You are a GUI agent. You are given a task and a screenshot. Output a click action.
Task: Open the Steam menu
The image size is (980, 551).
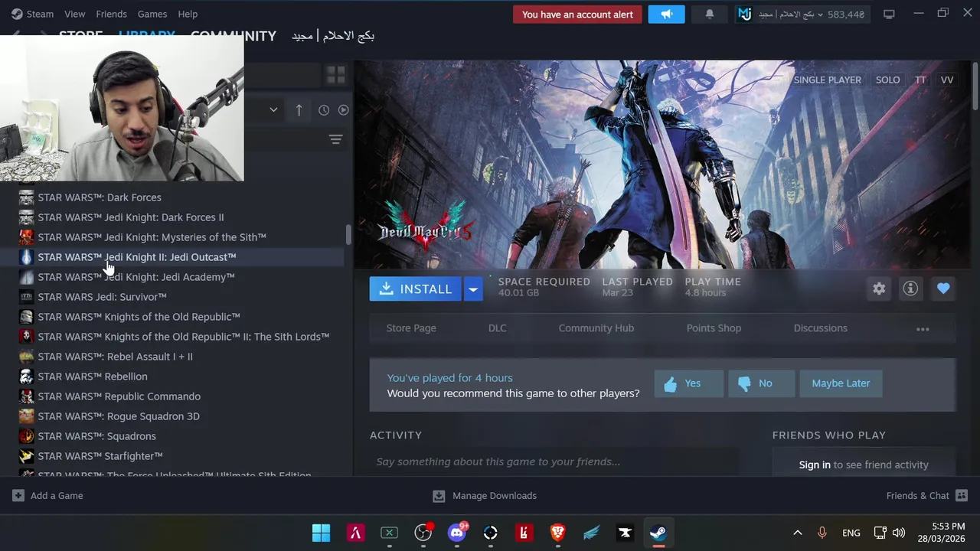click(x=32, y=14)
